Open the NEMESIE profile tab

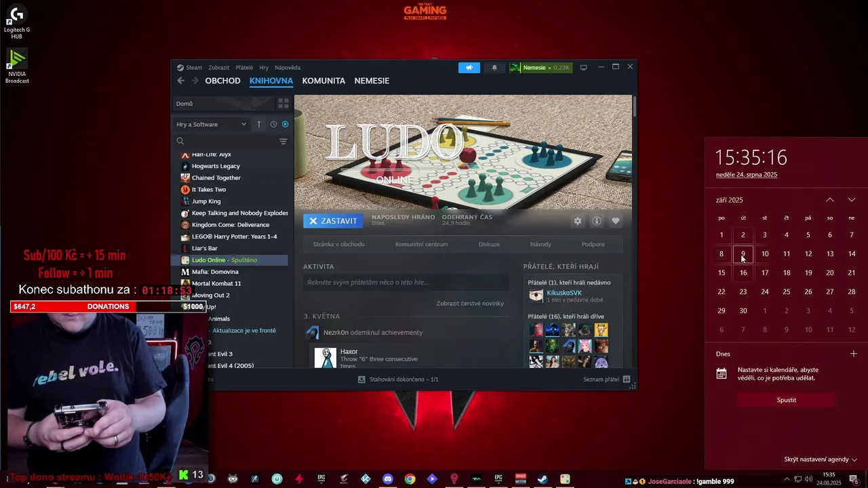[x=372, y=81]
